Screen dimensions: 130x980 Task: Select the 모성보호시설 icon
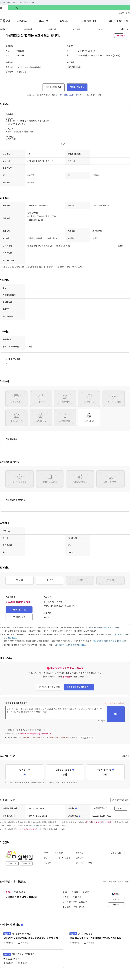pos(65,418)
